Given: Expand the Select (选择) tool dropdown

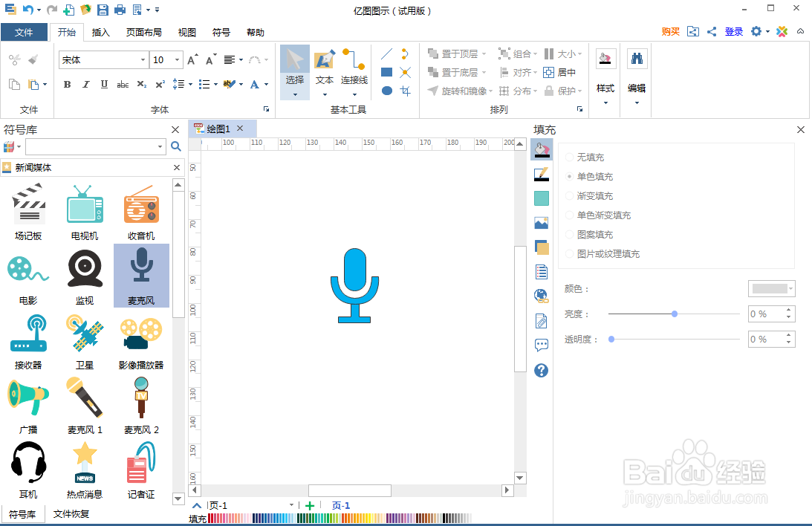Looking at the screenshot, I should point(295,95).
